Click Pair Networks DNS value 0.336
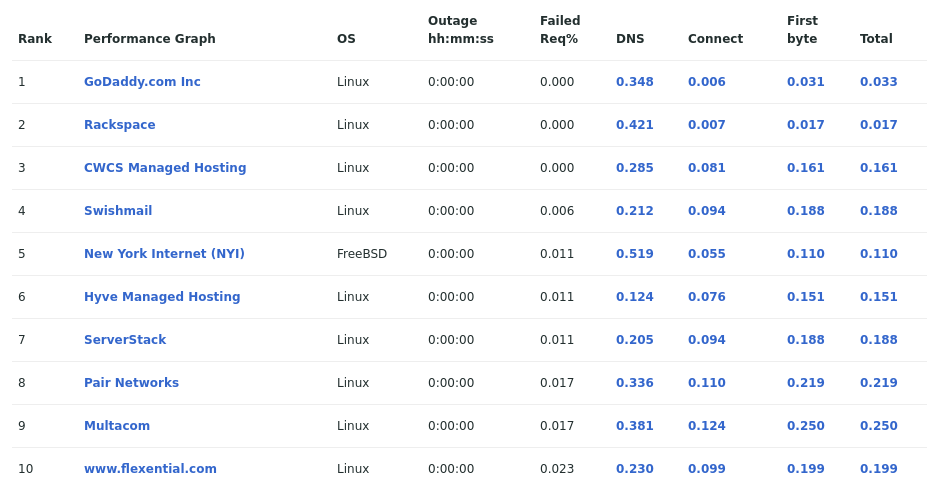 coord(635,383)
